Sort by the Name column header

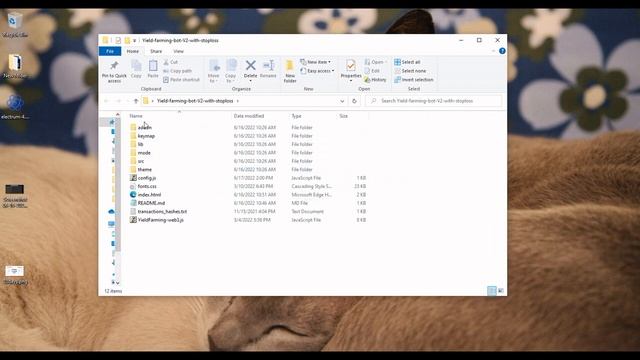[136, 116]
